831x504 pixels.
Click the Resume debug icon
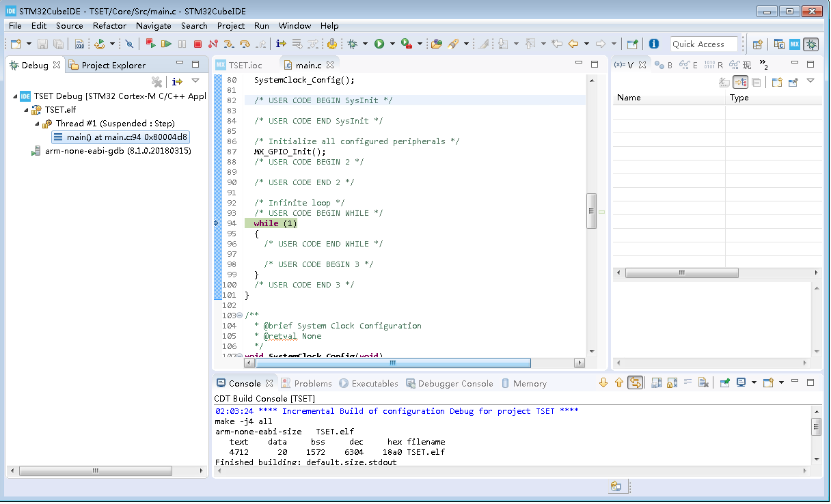166,44
